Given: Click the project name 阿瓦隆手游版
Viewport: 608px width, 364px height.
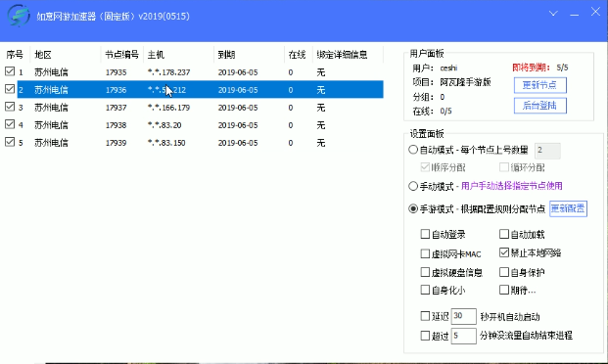Looking at the screenshot, I should [465, 82].
